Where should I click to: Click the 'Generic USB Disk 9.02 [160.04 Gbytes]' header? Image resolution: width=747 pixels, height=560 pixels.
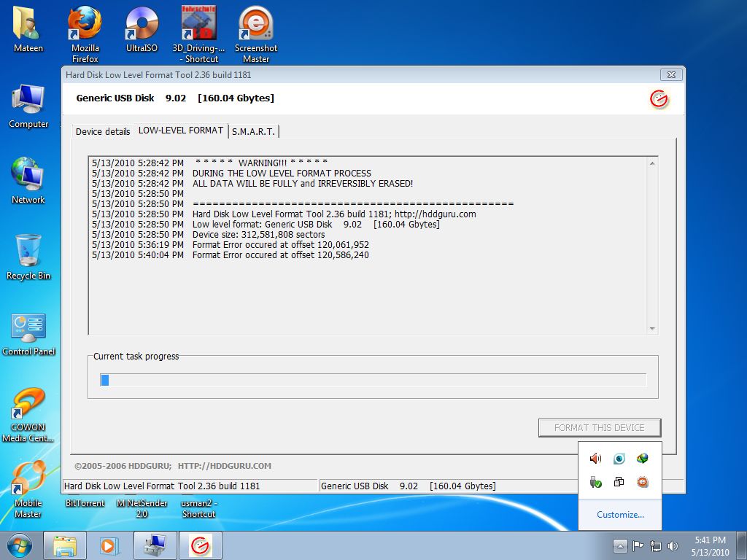click(x=175, y=98)
